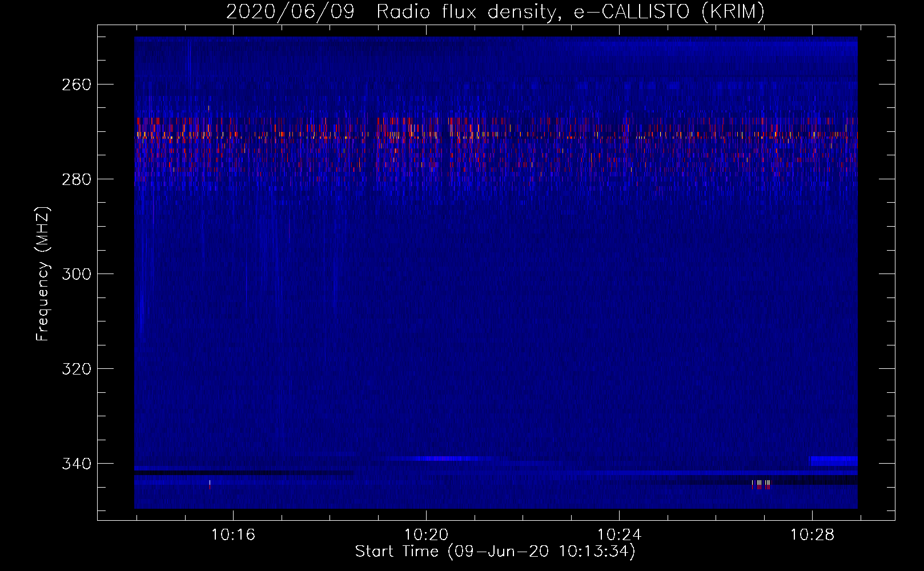Click the 10:16 time tick label
Screen dimensions: 924x571
(x=233, y=535)
